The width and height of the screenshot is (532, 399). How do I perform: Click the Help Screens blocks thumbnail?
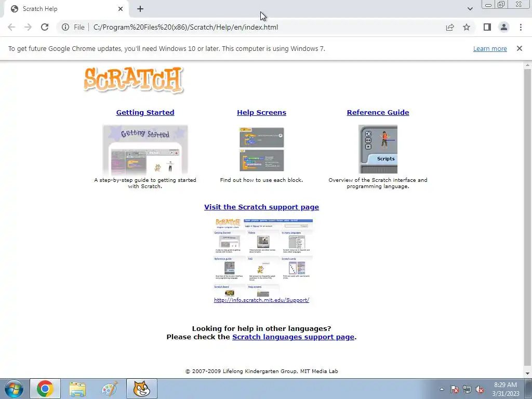coord(262,149)
